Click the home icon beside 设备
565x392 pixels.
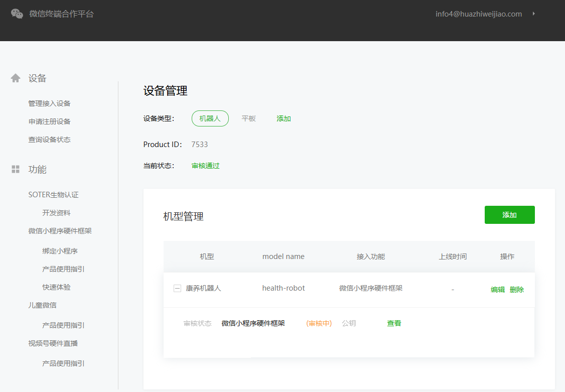pos(16,78)
